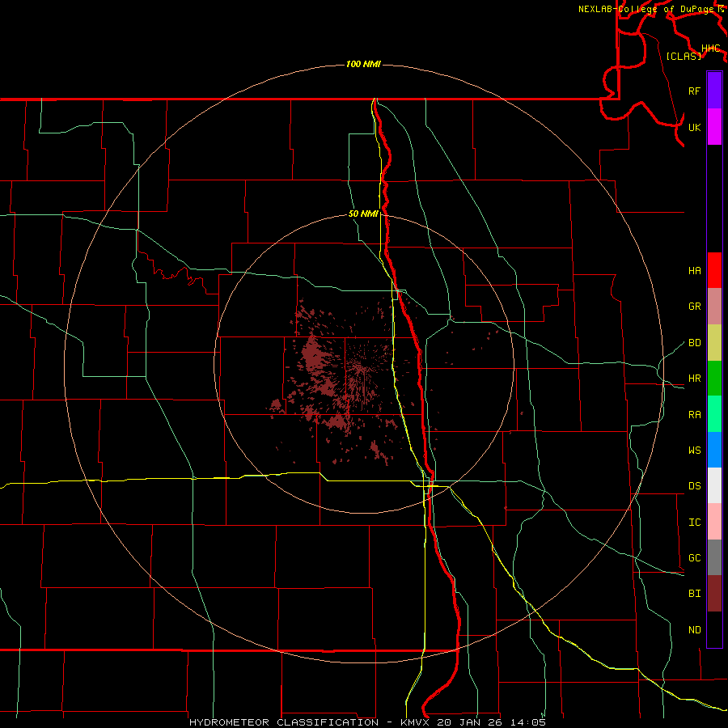Pick the WS blue legend block

[714, 450]
